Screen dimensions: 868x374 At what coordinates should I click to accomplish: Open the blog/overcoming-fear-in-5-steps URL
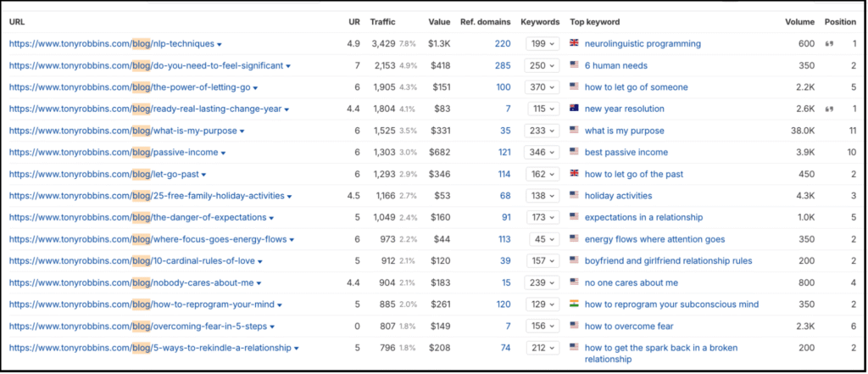point(138,327)
